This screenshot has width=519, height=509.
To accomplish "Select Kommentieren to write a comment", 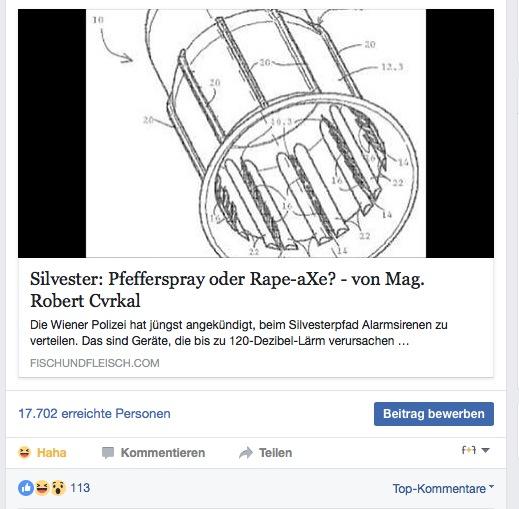I will [163, 453].
